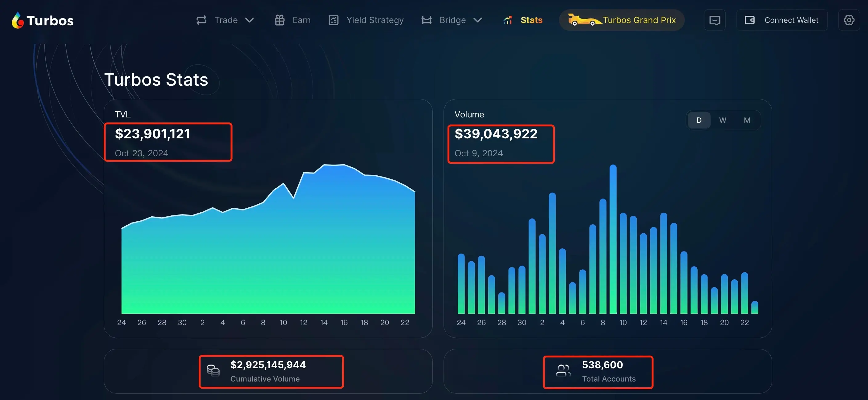Click the 538,600 total accounts figure

point(602,365)
